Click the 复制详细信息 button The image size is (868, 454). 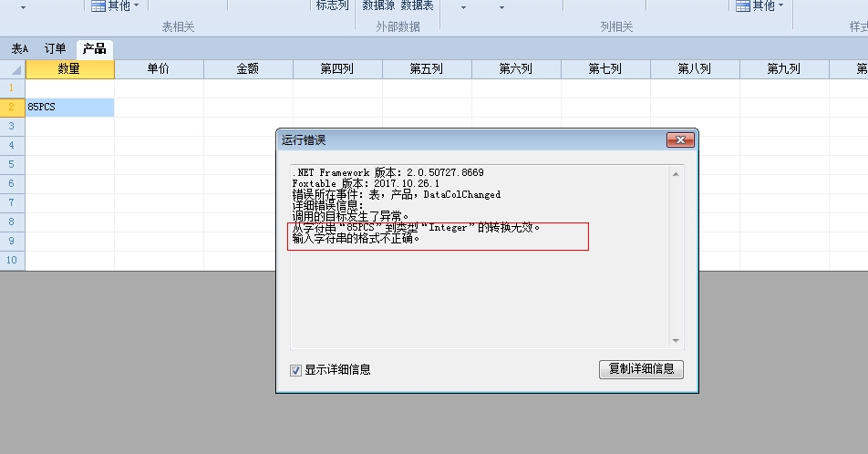tap(641, 369)
